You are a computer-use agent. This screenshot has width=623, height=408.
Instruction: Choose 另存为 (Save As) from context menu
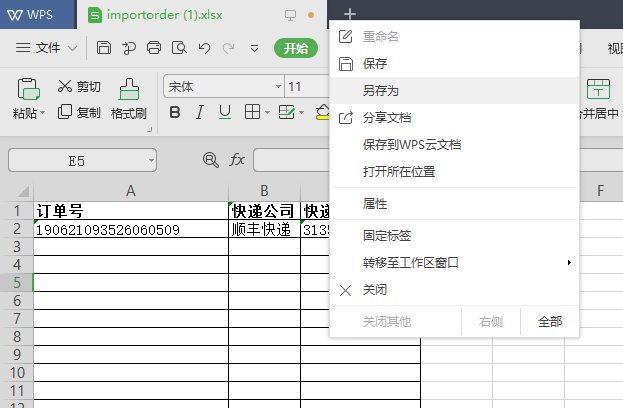click(380, 90)
